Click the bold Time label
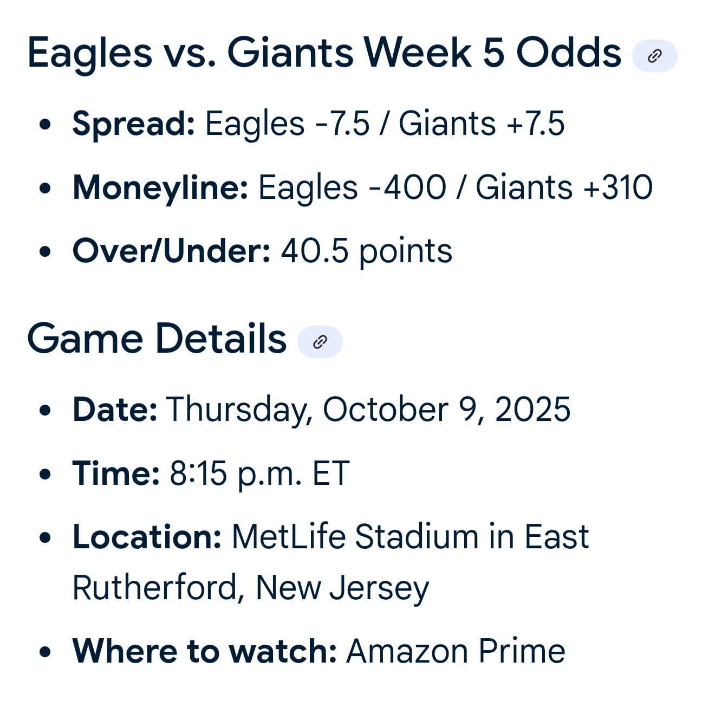Screen dimensions: 728x707 tap(116, 474)
